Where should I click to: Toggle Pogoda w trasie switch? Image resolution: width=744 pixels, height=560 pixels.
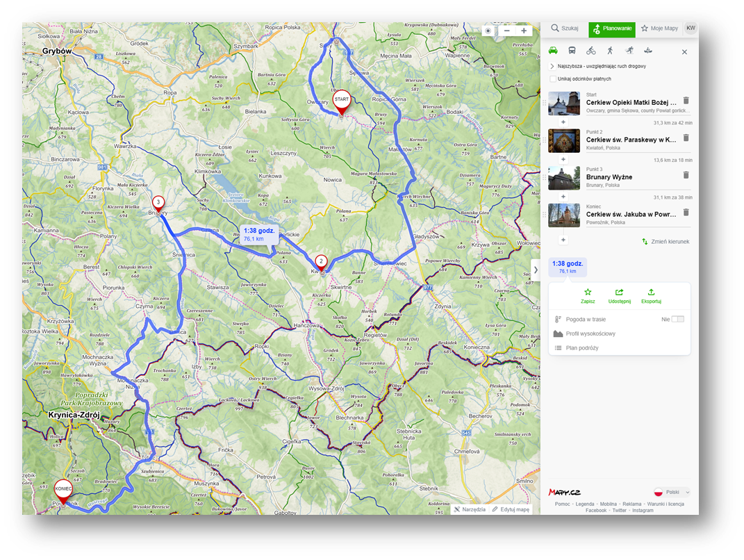click(677, 319)
